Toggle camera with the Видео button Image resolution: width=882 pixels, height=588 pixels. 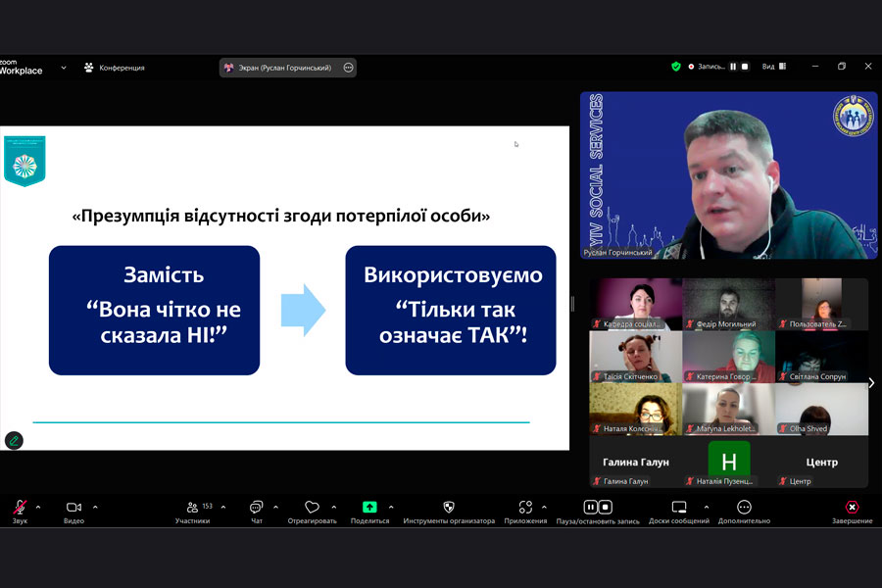pos(73,511)
